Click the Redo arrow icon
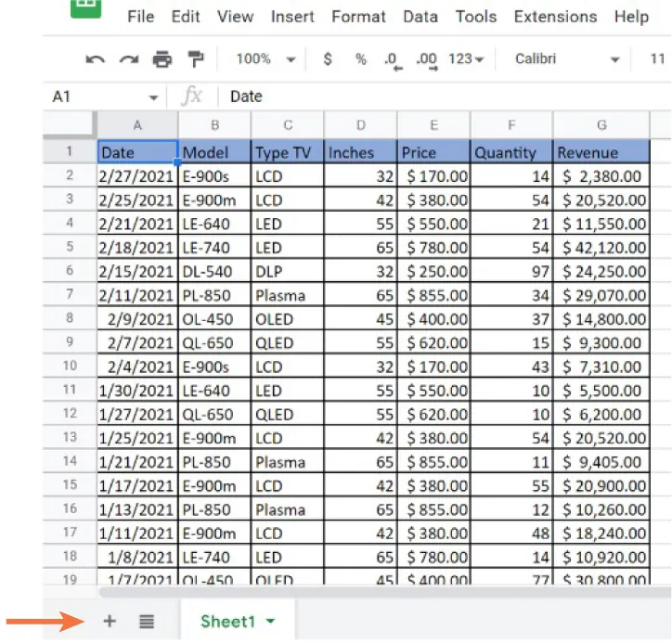This screenshot has height=643, width=672. 128,59
